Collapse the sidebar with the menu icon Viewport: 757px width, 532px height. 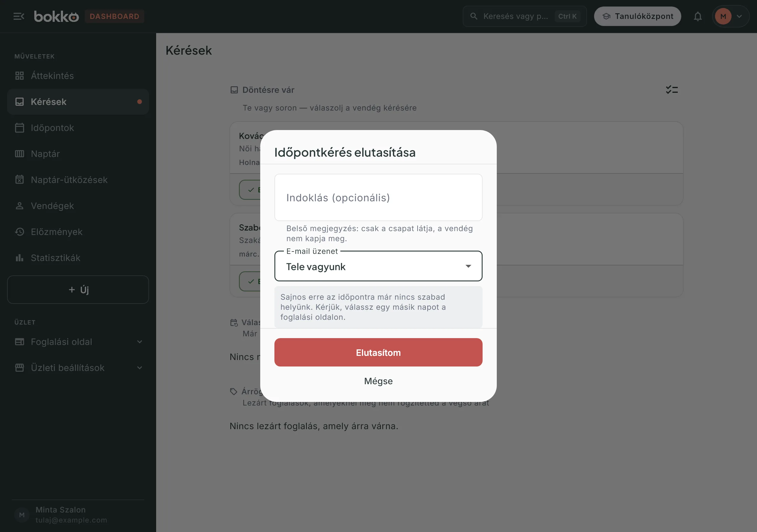(x=19, y=16)
